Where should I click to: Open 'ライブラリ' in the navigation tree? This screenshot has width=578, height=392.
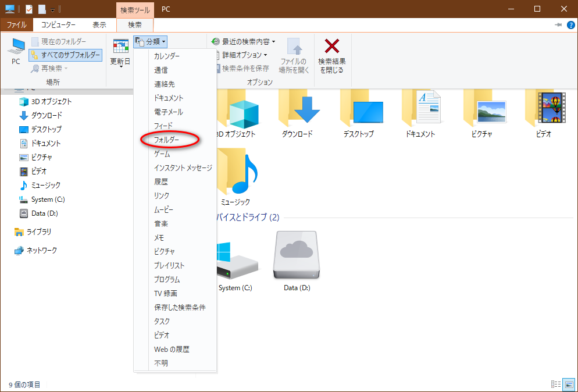[38, 231]
